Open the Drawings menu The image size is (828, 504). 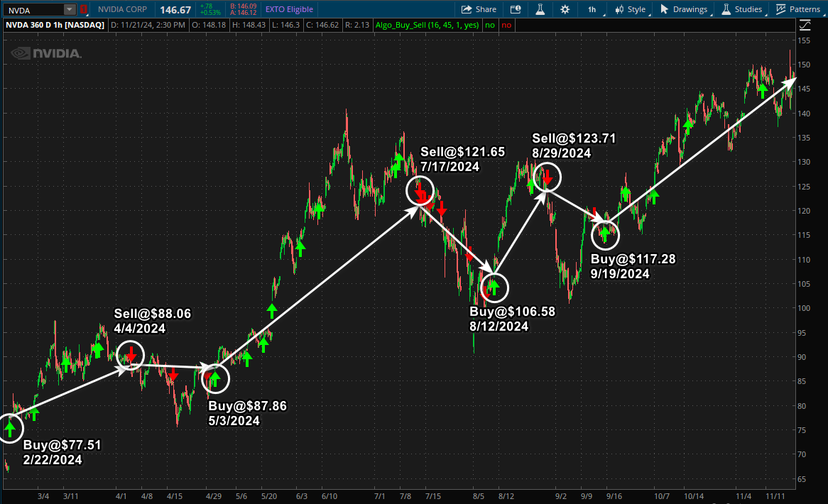click(x=684, y=9)
